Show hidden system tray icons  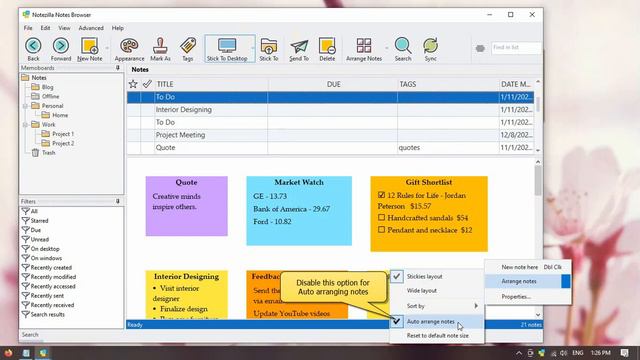pos(518,353)
